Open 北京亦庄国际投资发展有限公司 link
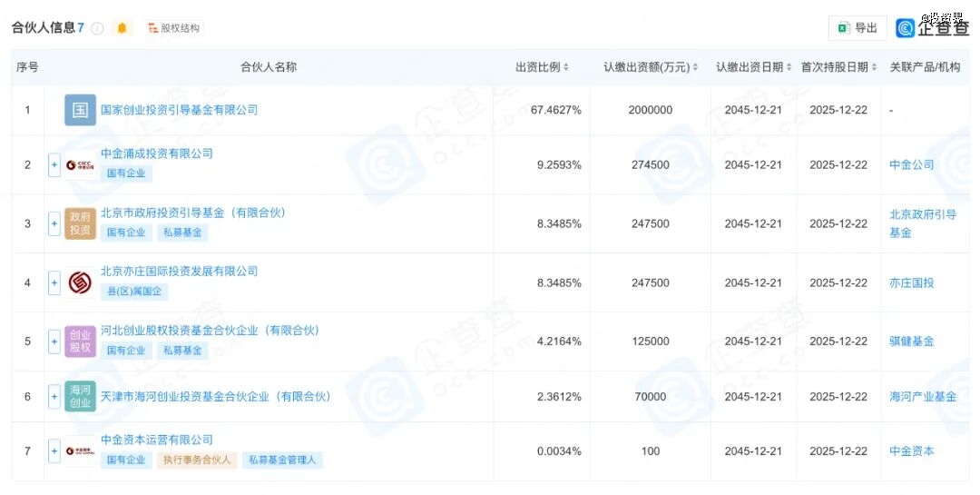 pos(180,271)
